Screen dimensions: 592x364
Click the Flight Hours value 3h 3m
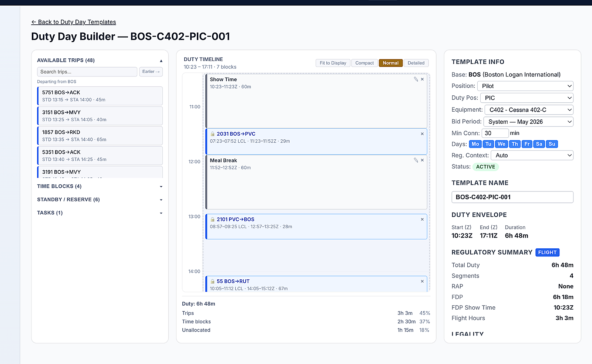564,318
